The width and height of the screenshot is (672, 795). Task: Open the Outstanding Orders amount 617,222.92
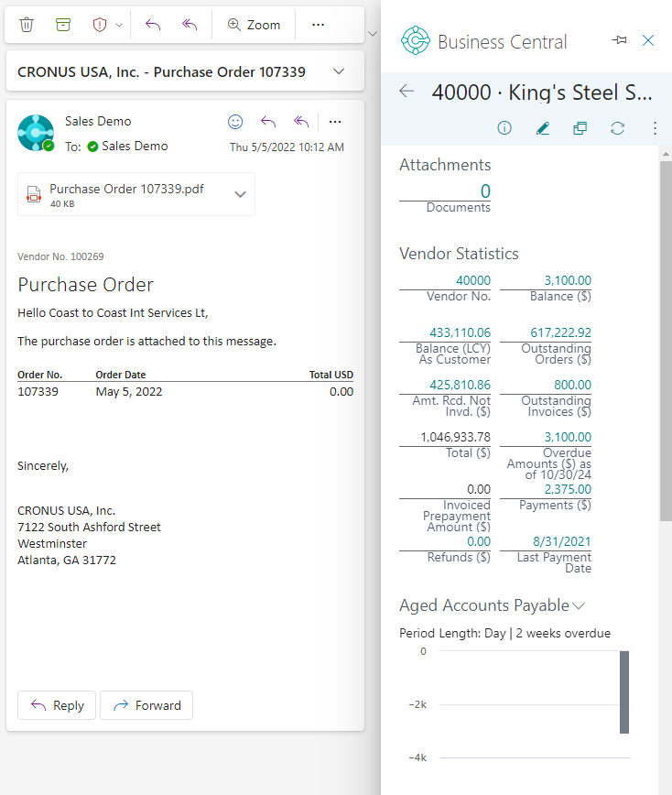coord(560,332)
